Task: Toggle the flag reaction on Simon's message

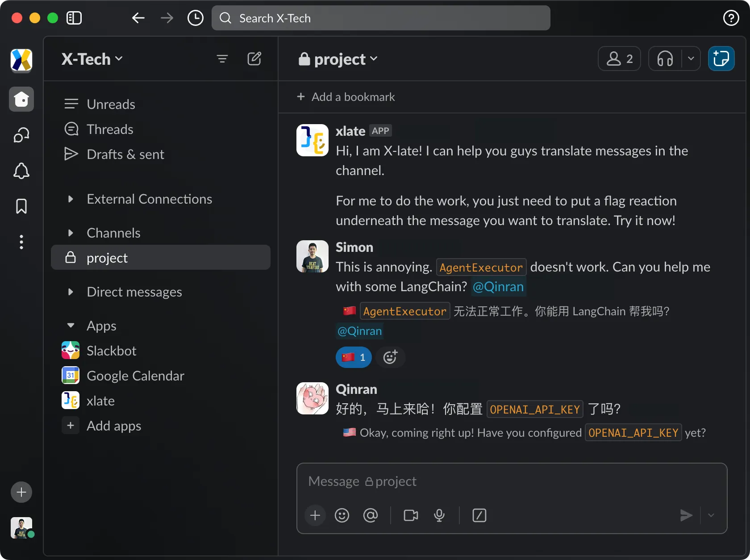Action: click(353, 357)
